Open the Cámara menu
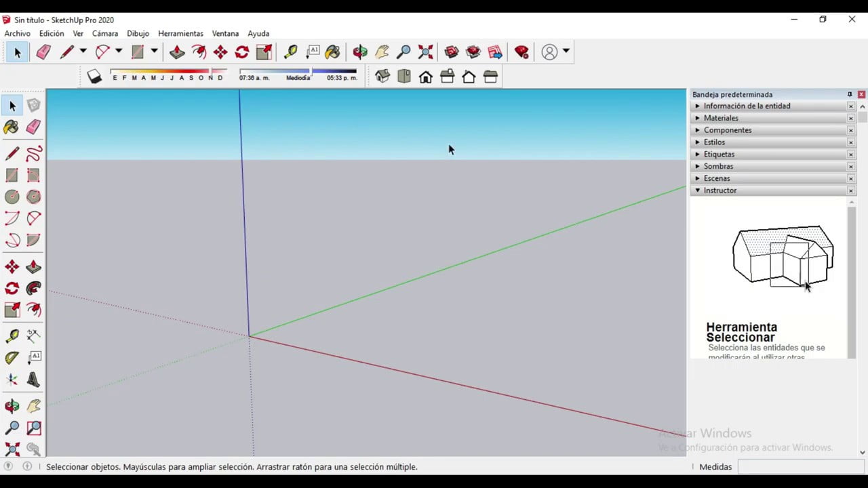868x488 pixels. pyautogui.click(x=105, y=33)
